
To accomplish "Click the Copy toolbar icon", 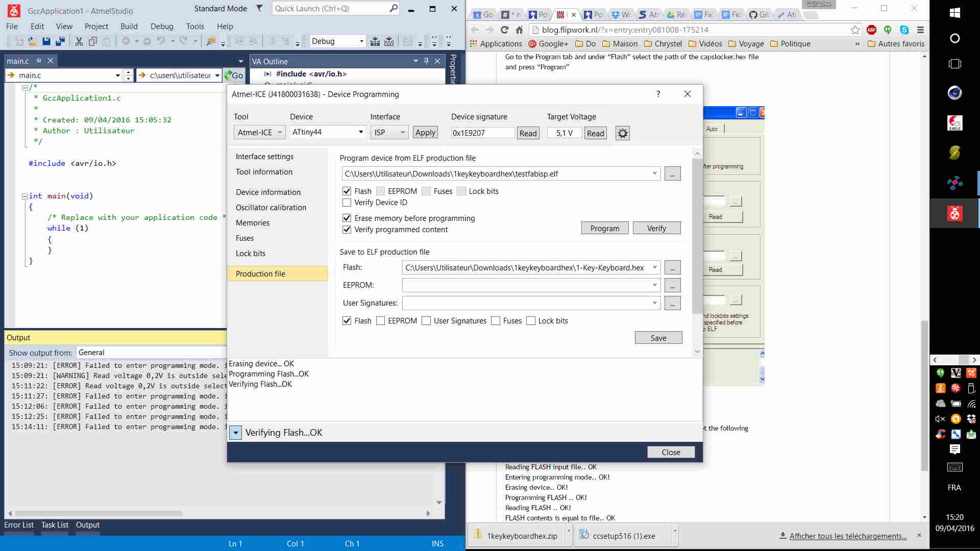I will point(93,41).
